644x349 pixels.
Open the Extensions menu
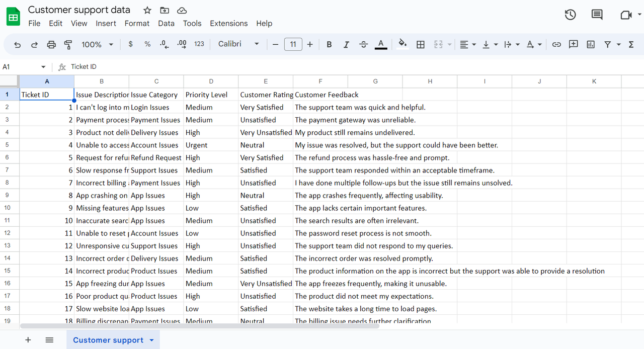tap(228, 23)
